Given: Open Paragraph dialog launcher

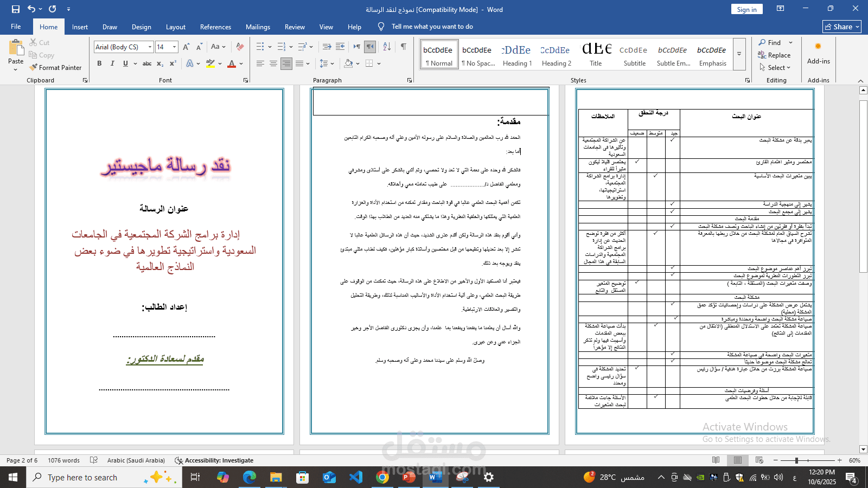Looking at the screenshot, I should point(410,80).
